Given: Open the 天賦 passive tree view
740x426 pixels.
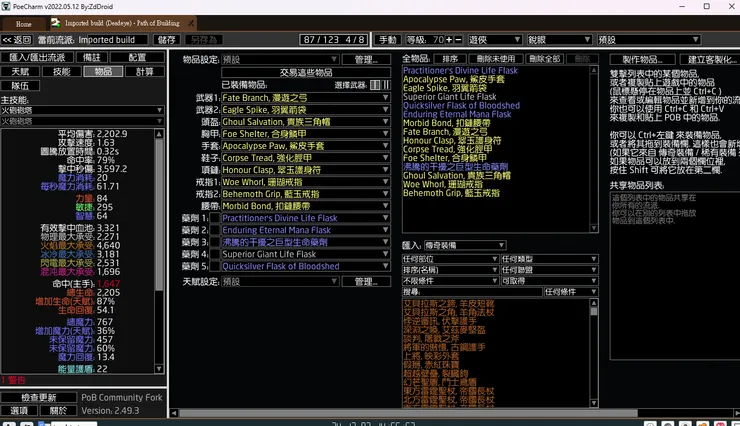Looking at the screenshot, I should pyautogui.click(x=20, y=72).
